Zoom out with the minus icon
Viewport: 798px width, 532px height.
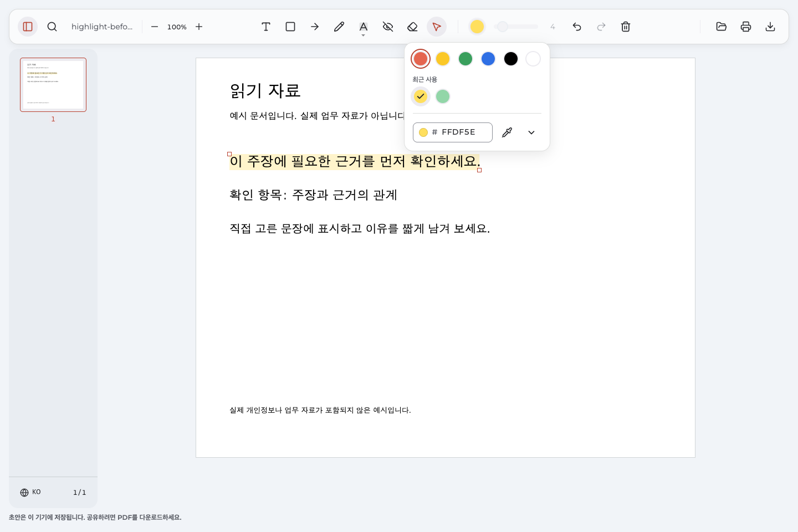[155, 27]
